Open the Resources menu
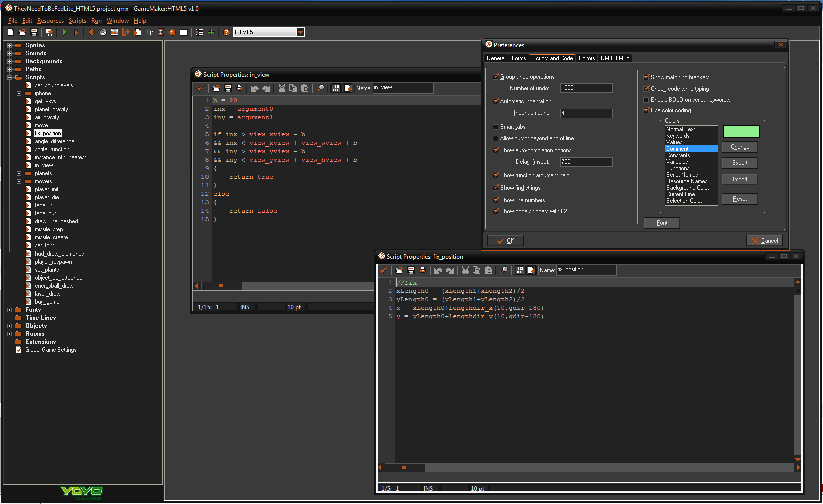The image size is (823, 504). point(50,21)
